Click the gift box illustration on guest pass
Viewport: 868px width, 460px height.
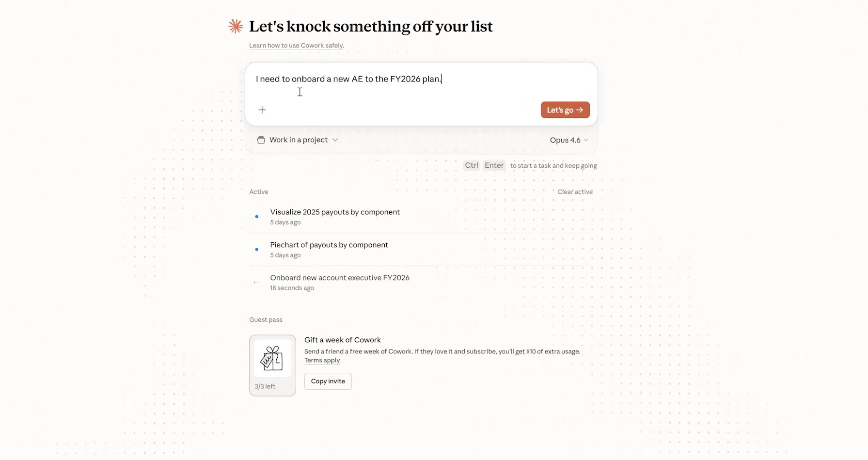272,359
